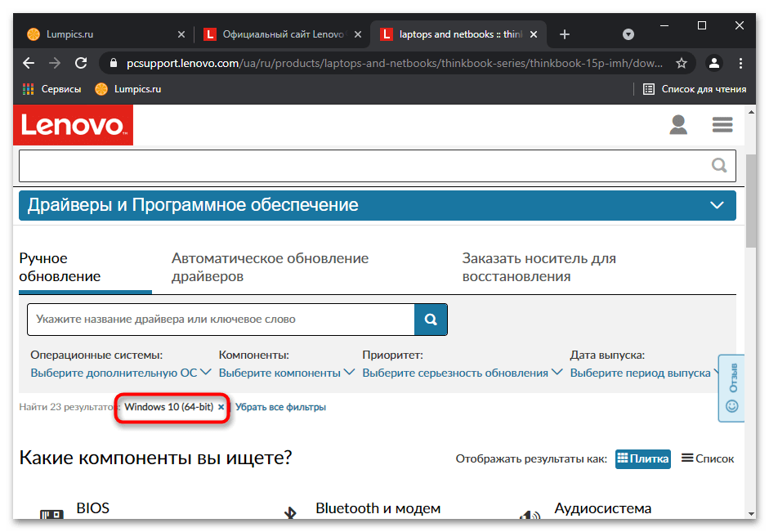Go back with the browser back arrow
769x532 pixels.
click(x=29, y=63)
